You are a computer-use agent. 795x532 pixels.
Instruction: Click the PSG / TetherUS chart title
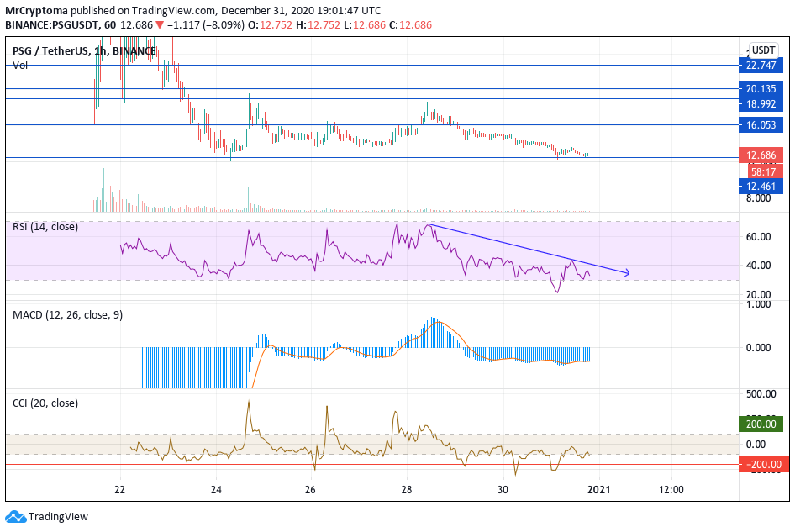[x=84, y=50]
